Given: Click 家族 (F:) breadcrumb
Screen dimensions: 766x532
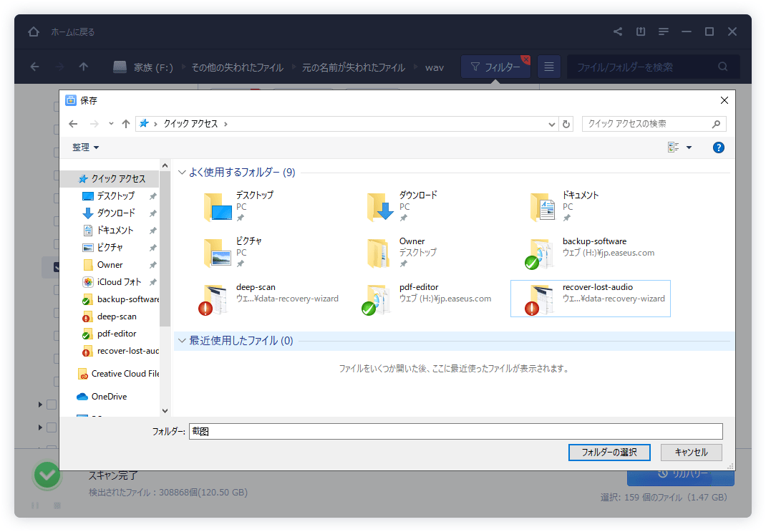Looking at the screenshot, I should click(153, 67).
